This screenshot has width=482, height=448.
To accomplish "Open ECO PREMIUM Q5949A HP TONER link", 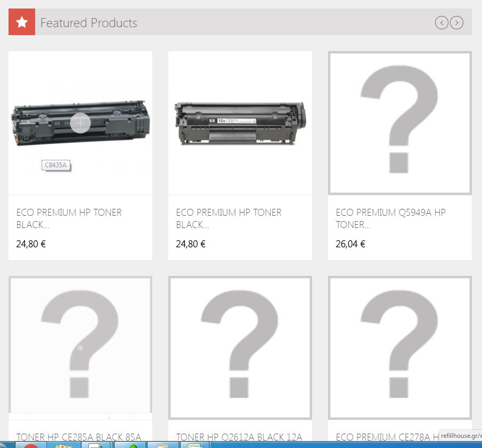I will [x=391, y=218].
